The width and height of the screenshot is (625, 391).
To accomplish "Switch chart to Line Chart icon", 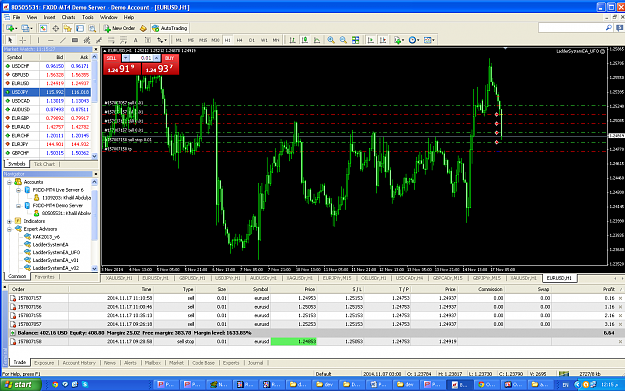I will pyautogui.click(x=317, y=40).
